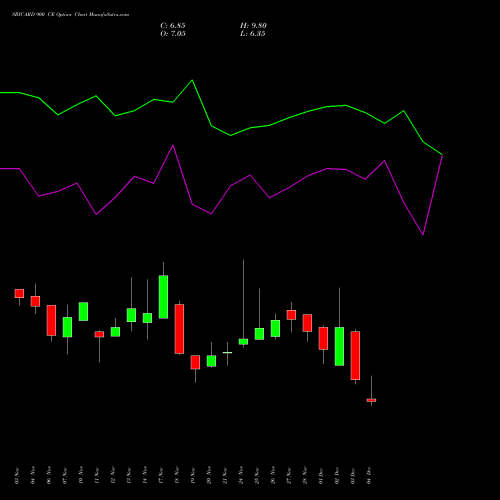Click the 04 Dec date label

point(369,475)
